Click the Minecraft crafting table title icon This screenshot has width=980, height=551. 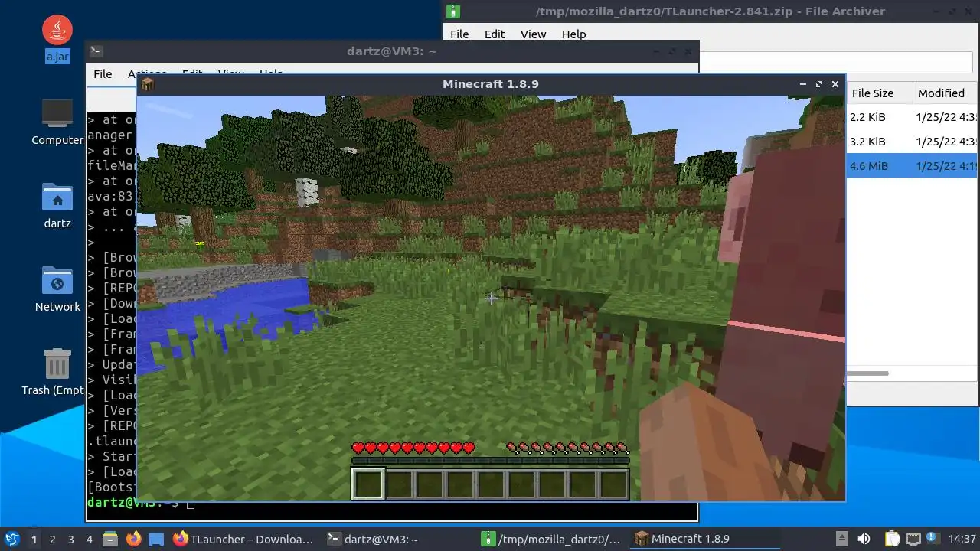(x=148, y=84)
